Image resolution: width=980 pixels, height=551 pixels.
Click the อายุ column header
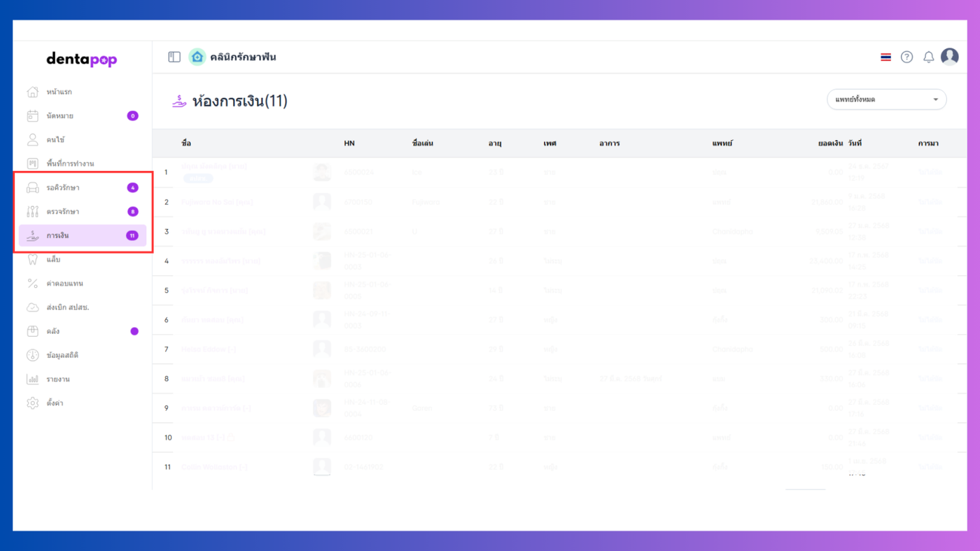tap(495, 143)
